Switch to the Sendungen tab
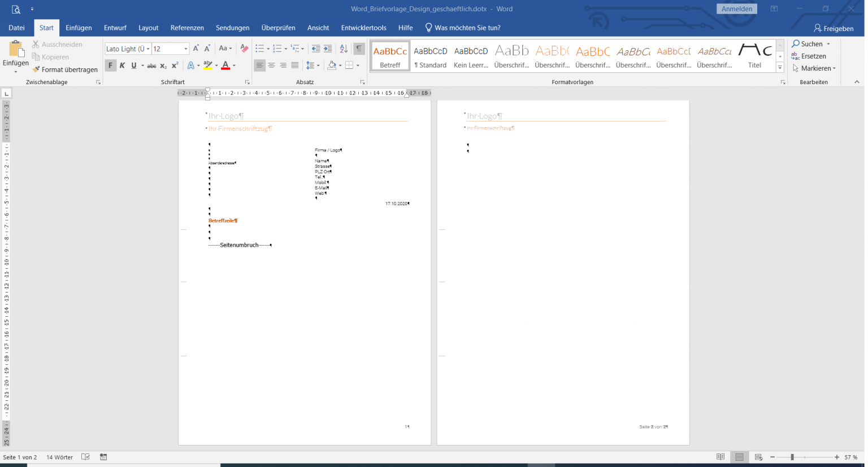868x467 pixels. [x=232, y=27]
